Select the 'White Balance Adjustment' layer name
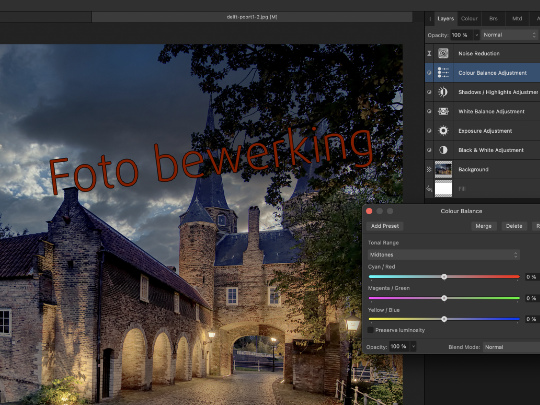This screenshot has width=540, height=405. [491, 112]
